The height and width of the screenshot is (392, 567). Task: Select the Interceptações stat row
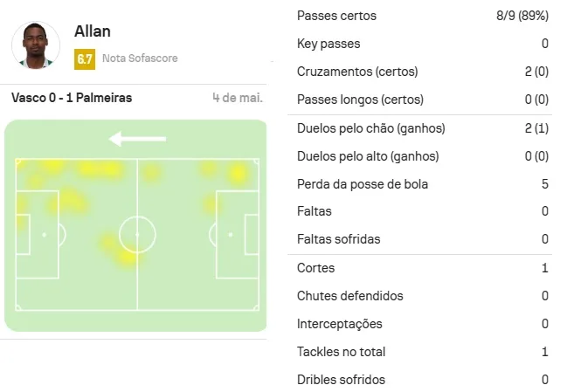coord(422,324)
